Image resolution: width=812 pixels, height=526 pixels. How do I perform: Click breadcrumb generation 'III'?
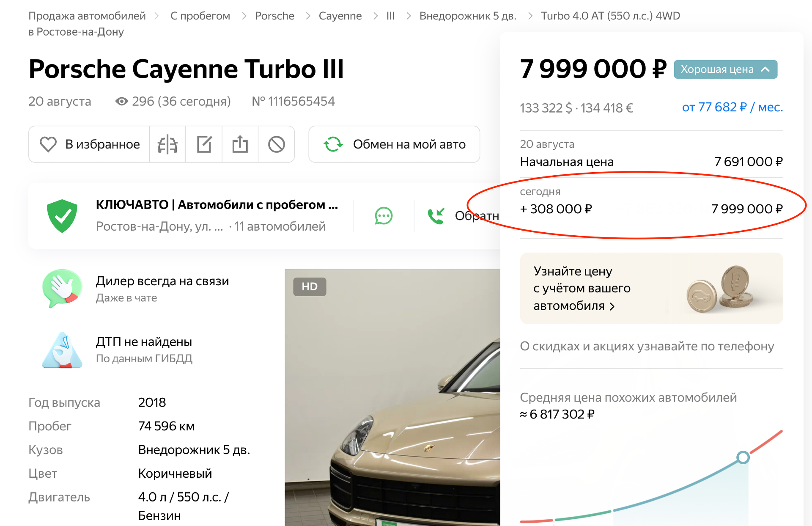(390, 16)
